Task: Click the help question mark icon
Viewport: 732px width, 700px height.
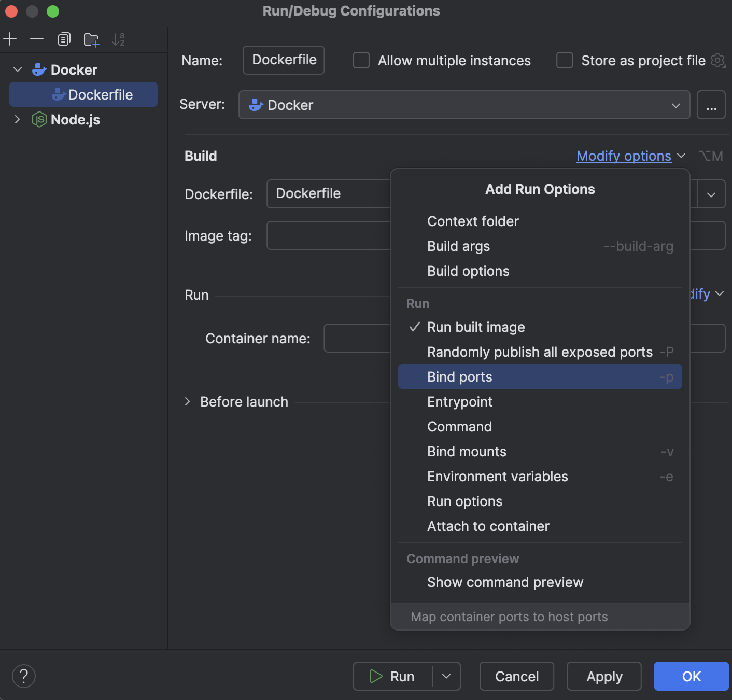Action: (x=23, y=676)
